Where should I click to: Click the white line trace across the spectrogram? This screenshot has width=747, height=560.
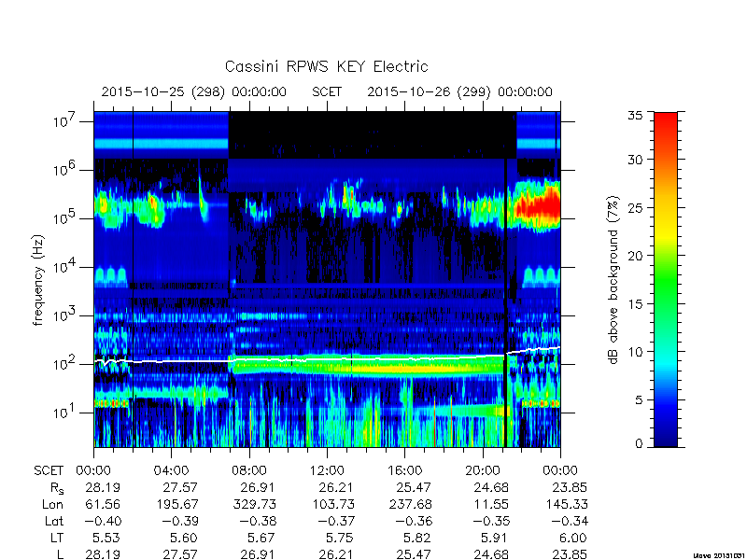pyautogui.click(x=327, y=359)
